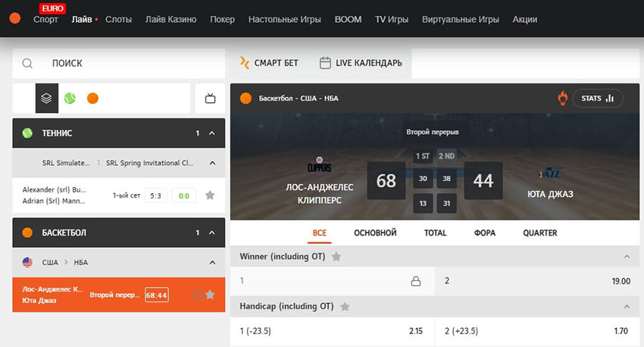The width and height of the screenshot is (644, 347).
Task: Open TV Игры section
Action: click(x=392, y=19)
